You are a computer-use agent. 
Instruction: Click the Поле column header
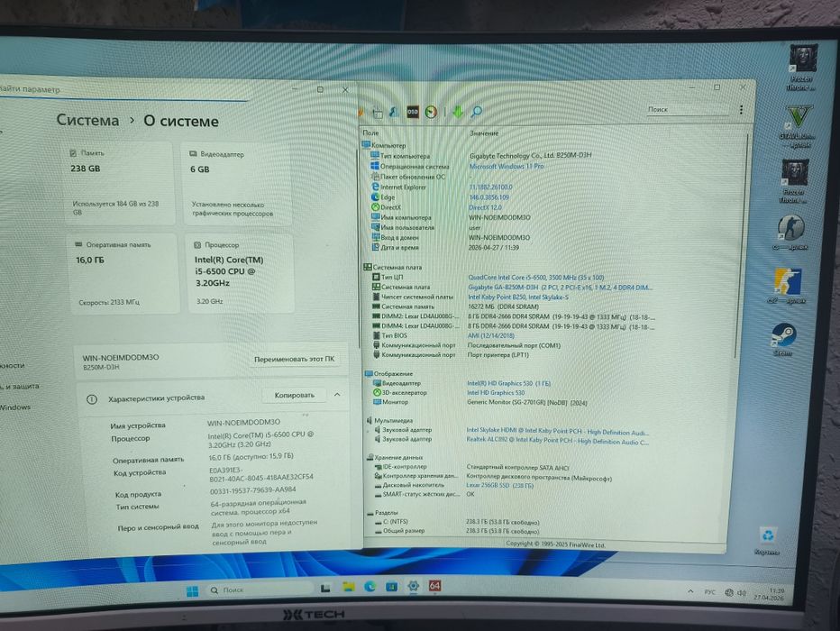tap(370, 133)
